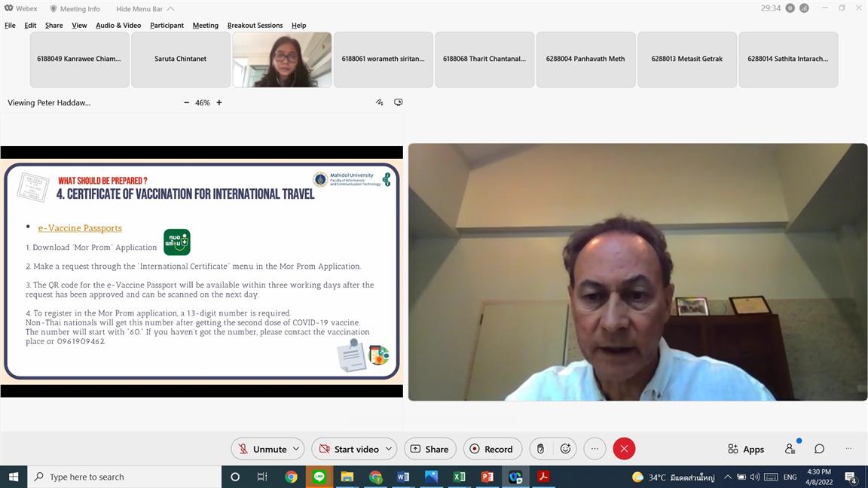This screenshot has height=488, width=868.
Task: Start video camera
Action: point(347,449)
